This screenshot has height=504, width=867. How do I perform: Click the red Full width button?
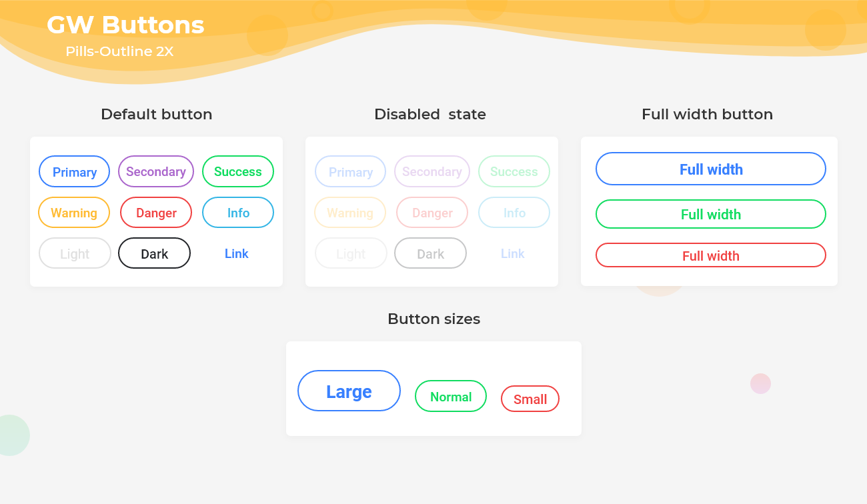710,255
